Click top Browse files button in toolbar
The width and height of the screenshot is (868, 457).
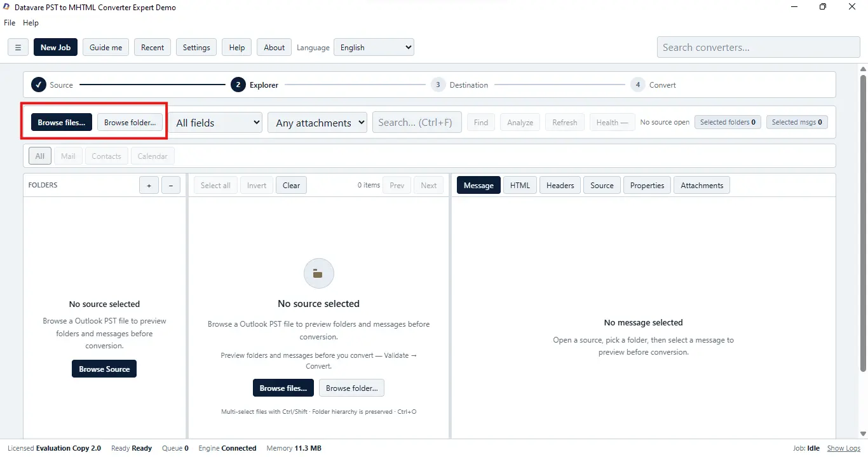click(x=62, y=122)
